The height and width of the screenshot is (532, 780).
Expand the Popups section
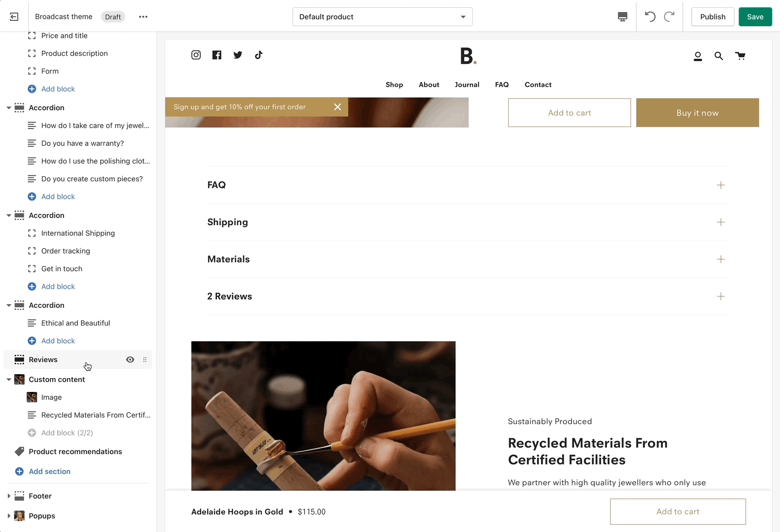[9, 516]
